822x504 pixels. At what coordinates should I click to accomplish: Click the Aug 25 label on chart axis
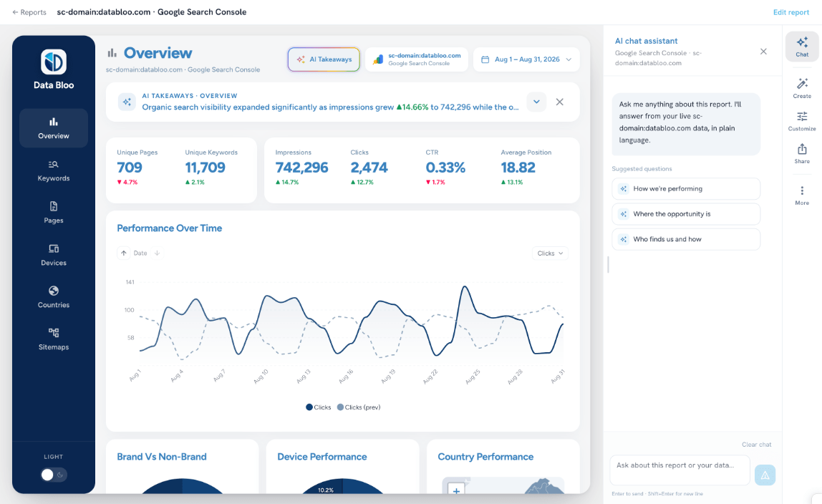473,377
